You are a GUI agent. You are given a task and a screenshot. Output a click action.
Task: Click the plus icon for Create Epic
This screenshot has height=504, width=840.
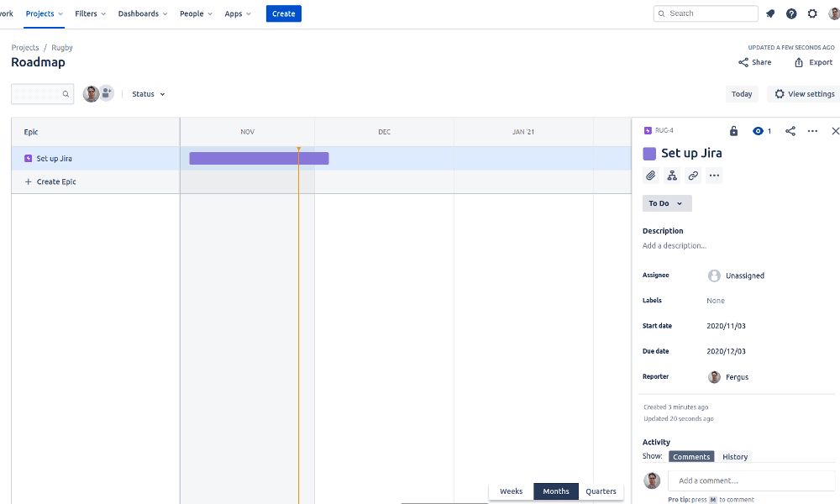coord(29,182)
